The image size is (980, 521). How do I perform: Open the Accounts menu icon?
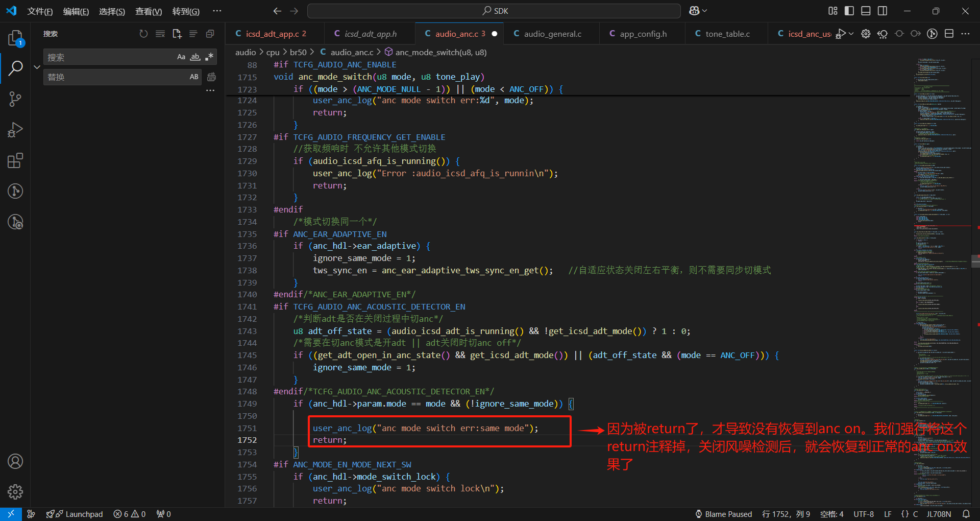tap(15, 461)
